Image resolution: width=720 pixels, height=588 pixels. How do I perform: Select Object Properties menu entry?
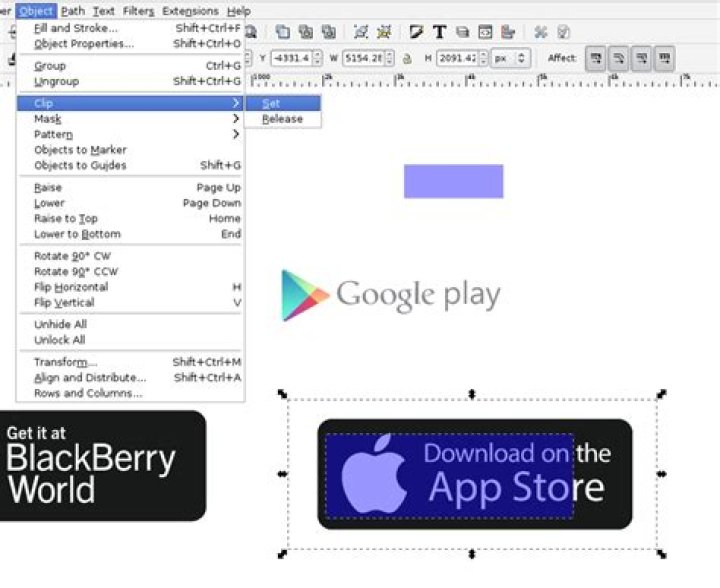[x=129, y=44]
